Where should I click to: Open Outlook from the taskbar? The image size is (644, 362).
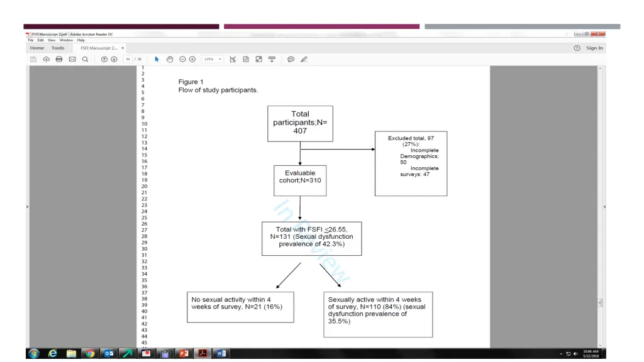[x=109, y=353]
